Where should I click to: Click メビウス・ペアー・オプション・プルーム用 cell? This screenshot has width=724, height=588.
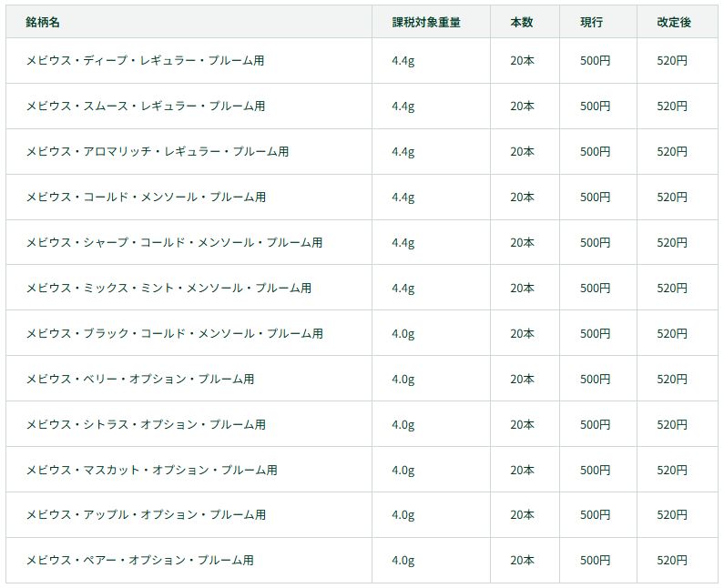click(x=139, y=561)
